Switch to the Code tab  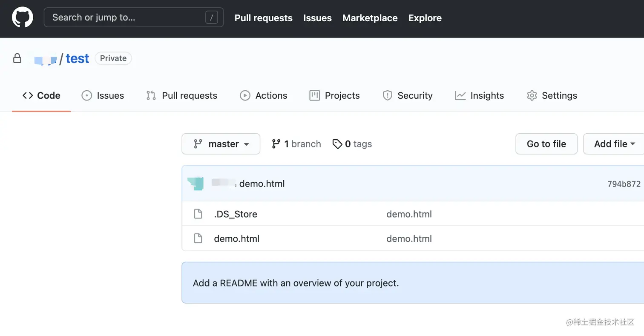coord(41,95)
